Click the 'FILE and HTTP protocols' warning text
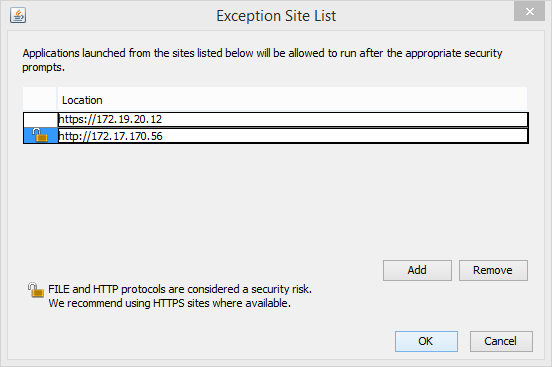 (x=180, y=289)
